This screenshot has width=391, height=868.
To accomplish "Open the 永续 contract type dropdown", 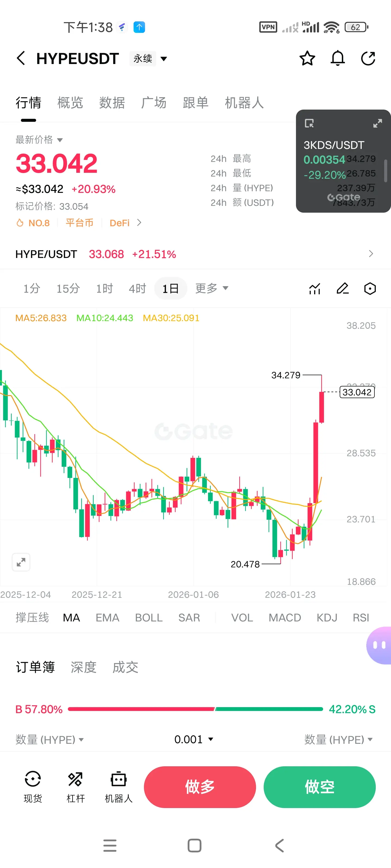I will (149, 59).
